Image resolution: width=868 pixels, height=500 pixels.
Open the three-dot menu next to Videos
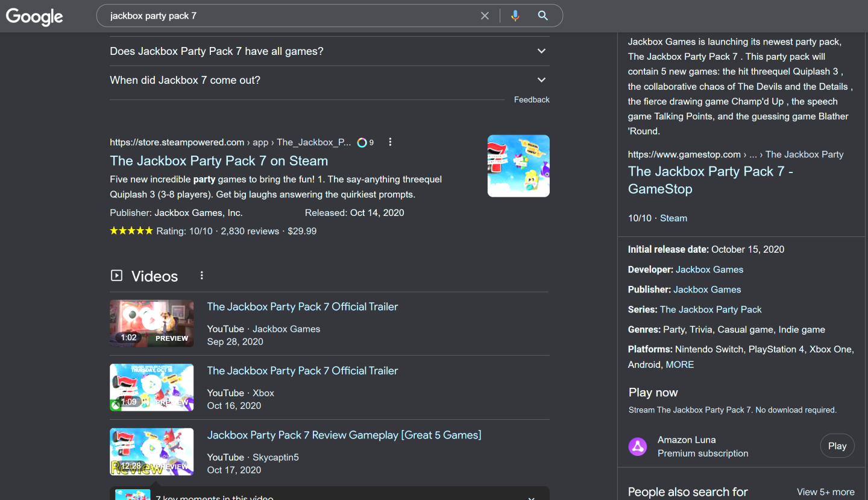pos(201,274)
